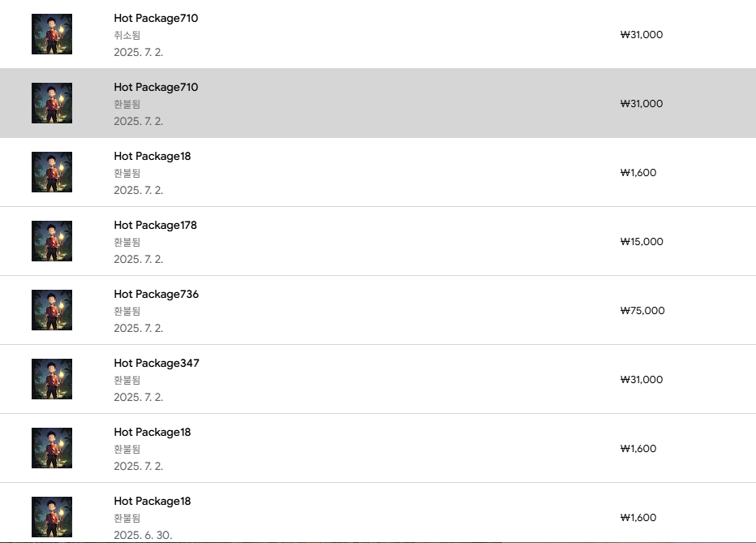This screenshot has height=543, width=756.
Task: Click thumbnail of Hot Package18 dated 2025. 6. 30.
Action: point(52,517)
